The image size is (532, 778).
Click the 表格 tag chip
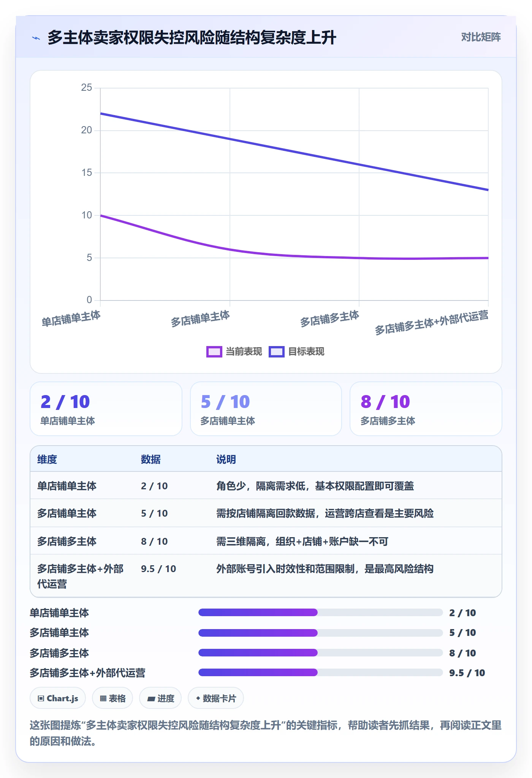[112, 698]
